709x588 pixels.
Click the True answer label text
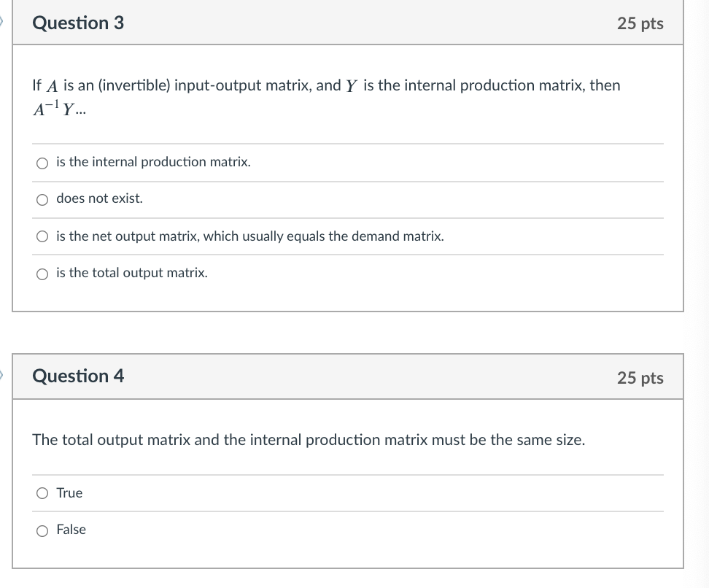69,493
